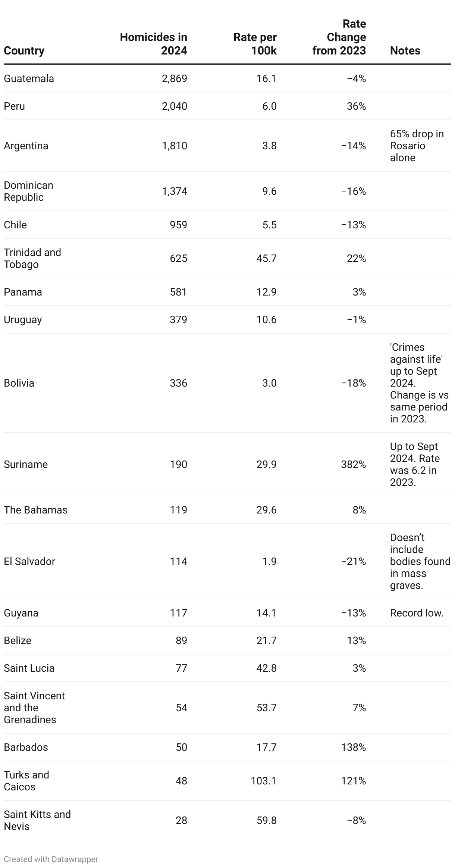Screen dimensions: 455x868
Task: Click the Country column header
Action: [x=24, y=51]
